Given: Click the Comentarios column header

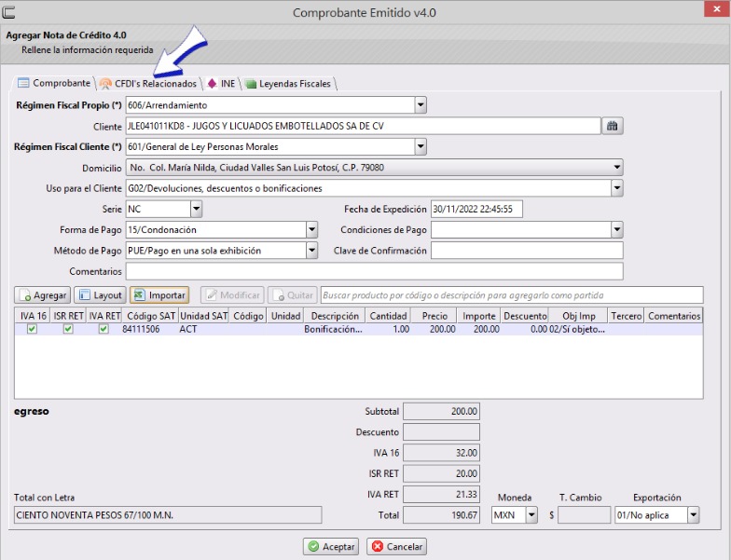Looking at the screenshot, I should click(x=673, y=316).
